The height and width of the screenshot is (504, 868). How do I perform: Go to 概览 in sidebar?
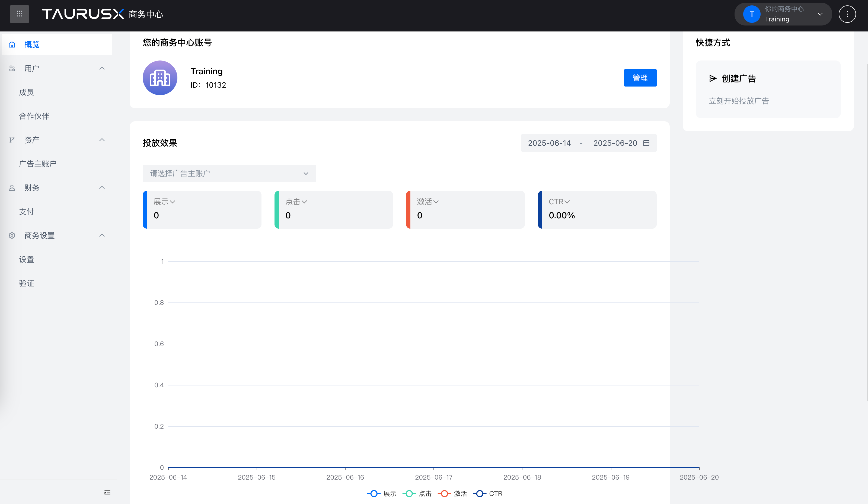(x=57, y=44)
